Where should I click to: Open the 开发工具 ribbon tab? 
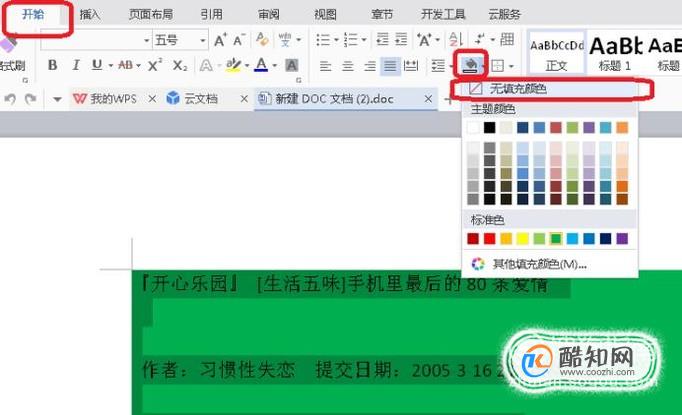pos(443,14)
